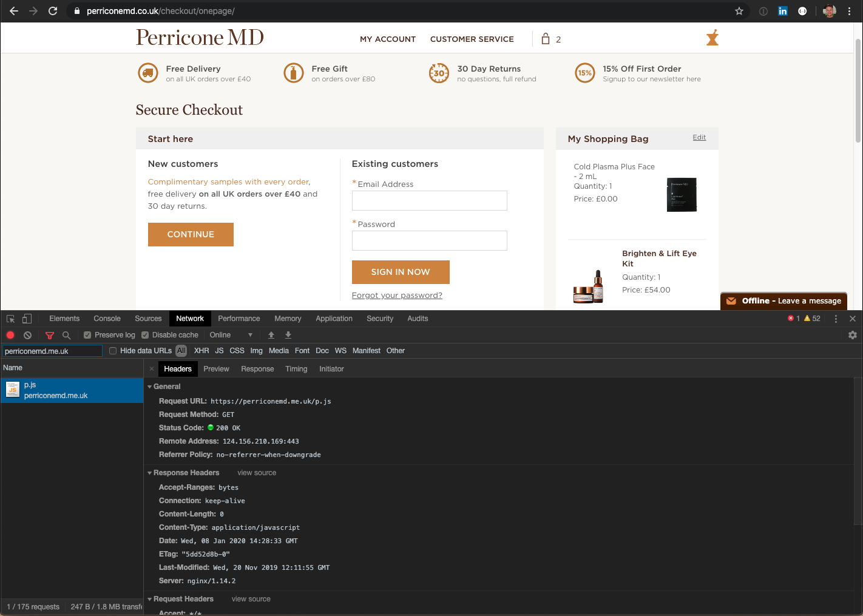The width and height of the screenshot is (863, 616).
Task: Click Edit on My Shopping Bag
Action: (x=699, y=137)
